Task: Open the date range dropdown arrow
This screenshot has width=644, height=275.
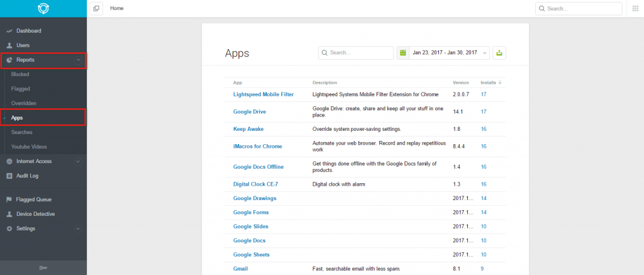Action: tap(485, 53)
